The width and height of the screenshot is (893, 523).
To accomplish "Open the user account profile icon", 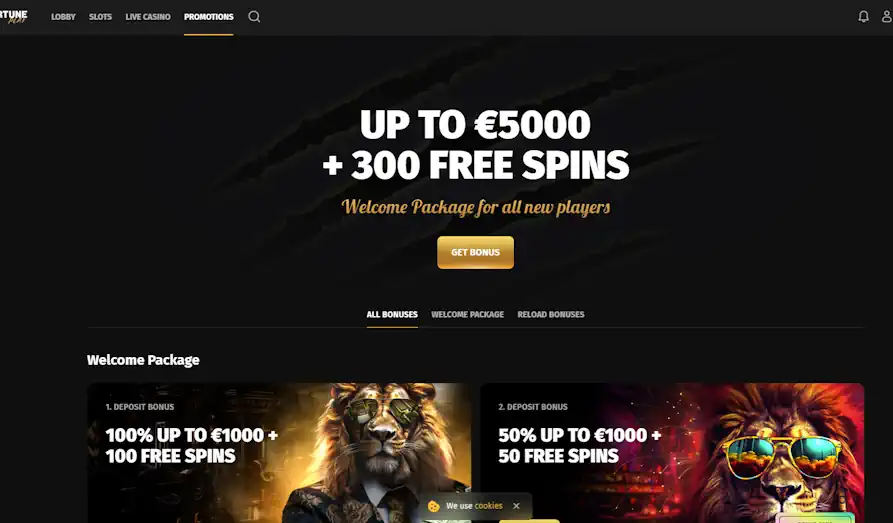I will (x=887, y=17).
